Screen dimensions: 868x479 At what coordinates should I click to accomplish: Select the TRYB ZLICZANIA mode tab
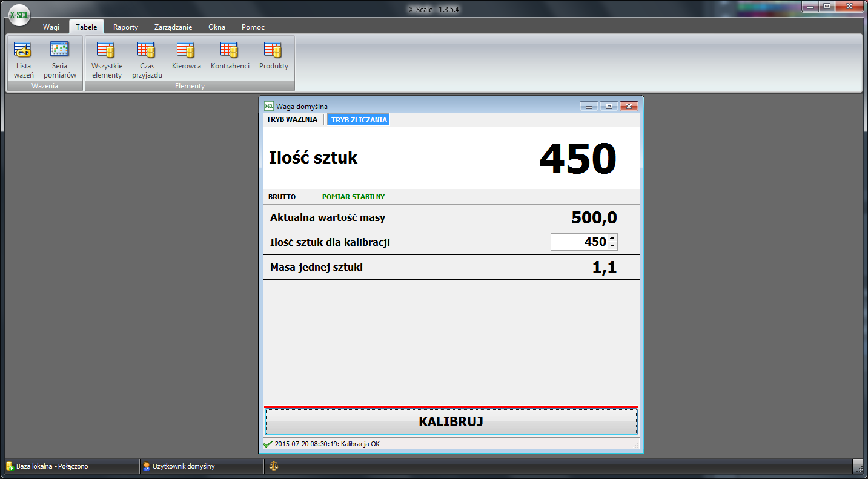(359, 120)
